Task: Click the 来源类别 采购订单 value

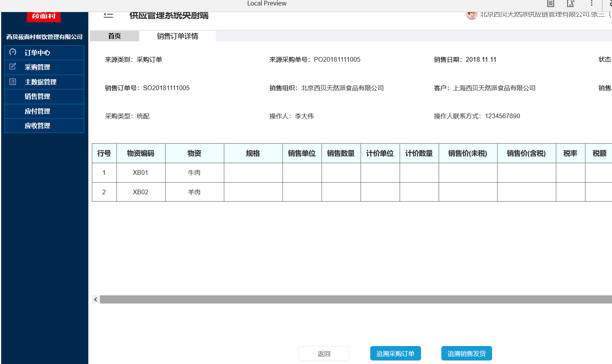Action: (149, 59)
